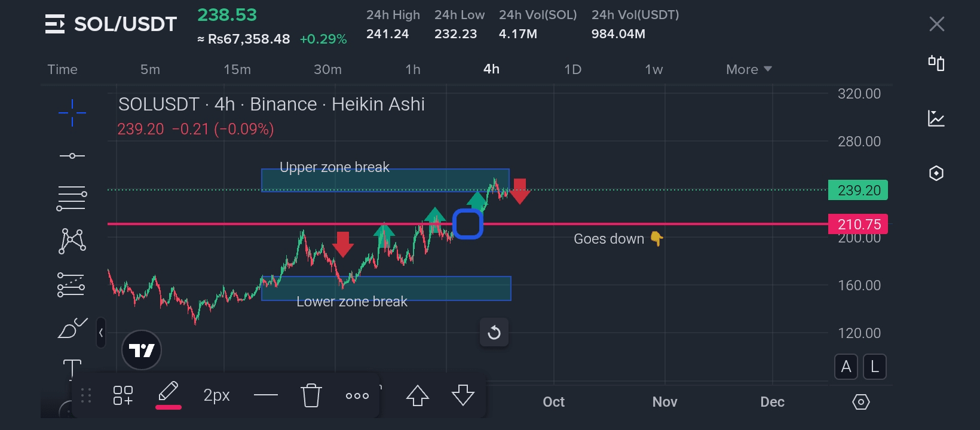The height and width of the screenshot is (430, 980).
Task: Open the SOL/USDT pair selector
Action: tap(112, 24)
